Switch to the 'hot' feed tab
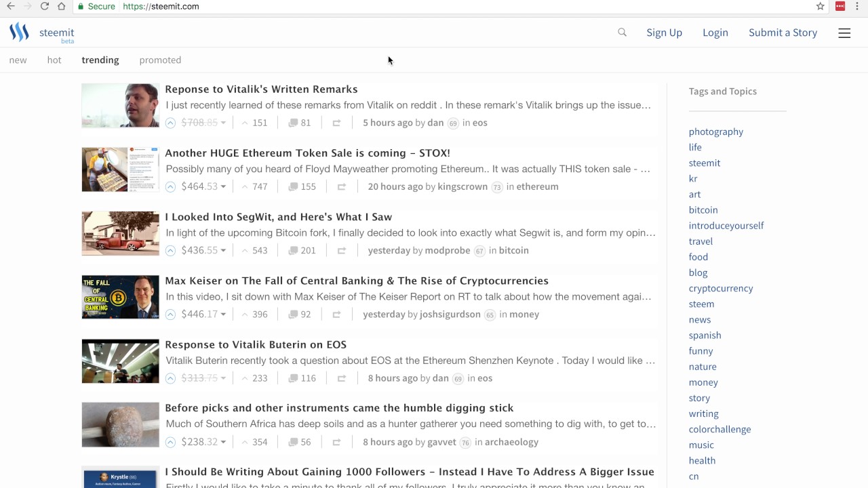 (54, 60)
